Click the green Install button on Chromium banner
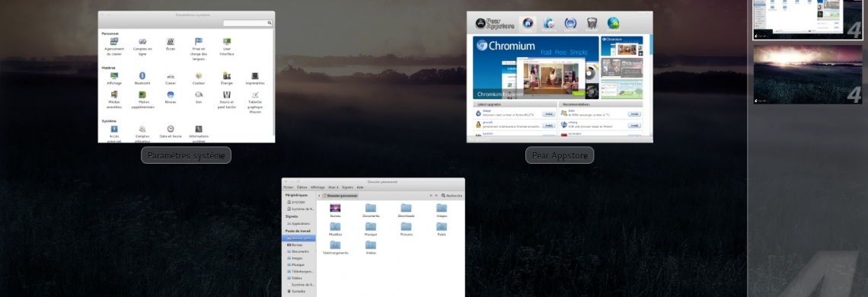Image resolution: width=868 pixels, height=297 pixels. 579,94
